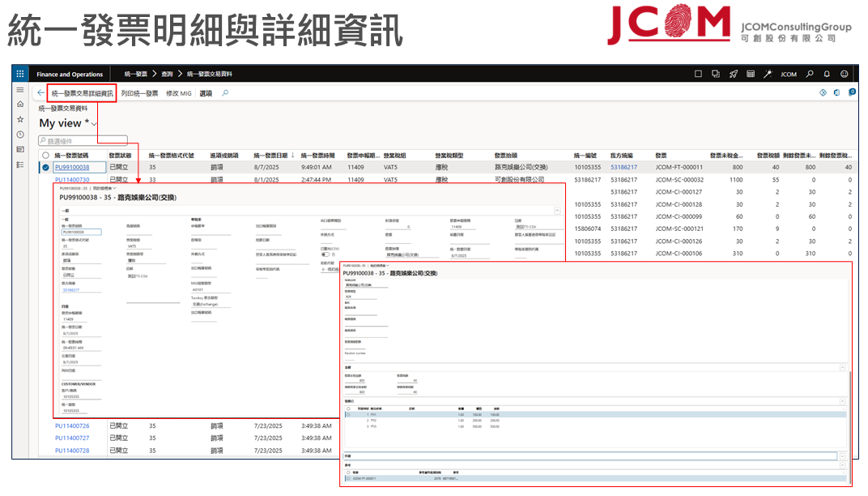The width and height of the screenshot is (868, 496).
Task: Click the 統一發票交易詳細資訊 tab
Action: [x=82, y=93]
